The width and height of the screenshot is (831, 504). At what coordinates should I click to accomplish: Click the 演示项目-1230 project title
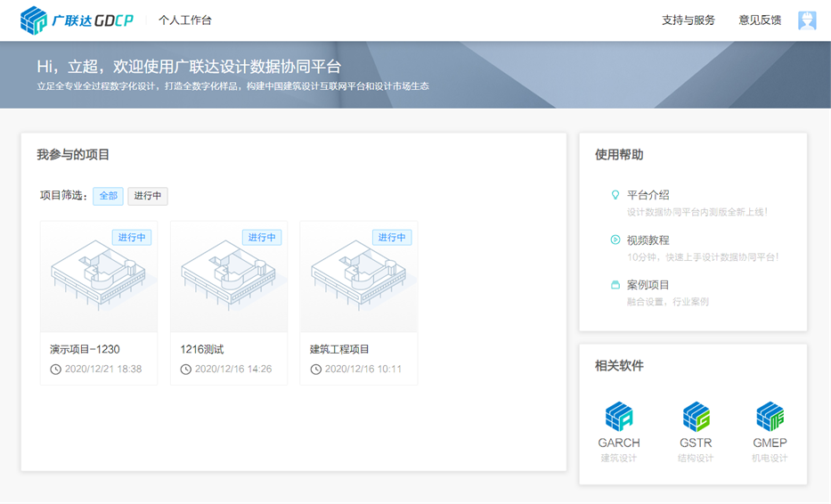point(85,349)
